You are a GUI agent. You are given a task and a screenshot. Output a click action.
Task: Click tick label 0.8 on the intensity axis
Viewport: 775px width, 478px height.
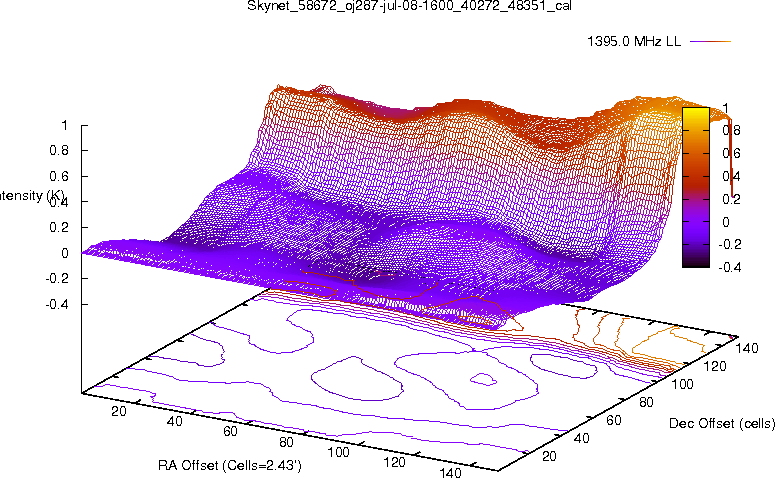tap(59, 150)
